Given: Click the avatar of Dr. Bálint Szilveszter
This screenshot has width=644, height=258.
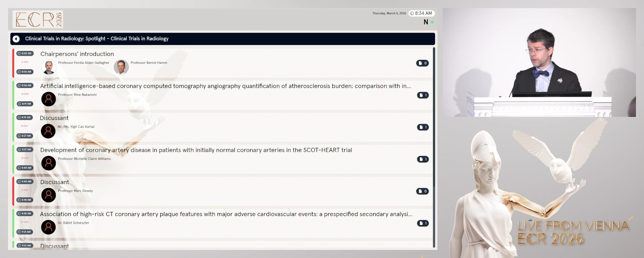Looking at the screenshot, I should pos(48,227).
